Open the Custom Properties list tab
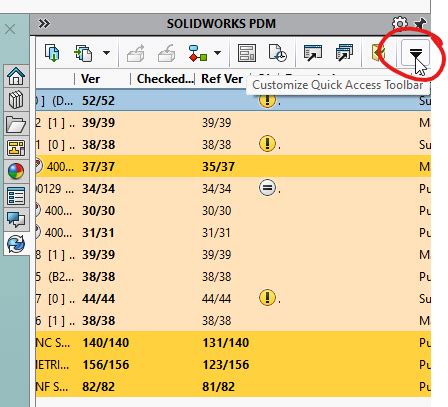Image resolution: width=448 pixels, height=407 pixels. pyautogui.click(x=16, y=196)
